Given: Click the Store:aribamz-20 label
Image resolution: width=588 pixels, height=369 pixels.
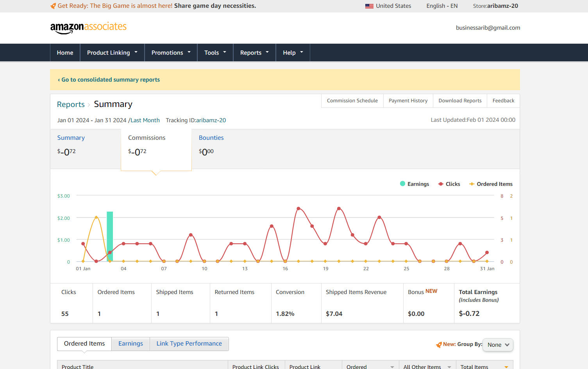Looking at the screenshot, I should pos(495,6).
